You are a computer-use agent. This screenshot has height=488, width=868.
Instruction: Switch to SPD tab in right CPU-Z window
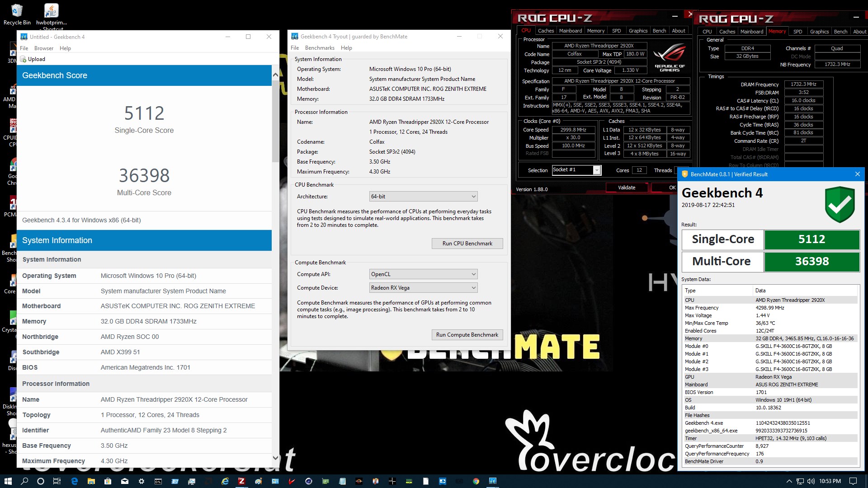point(797,32)
